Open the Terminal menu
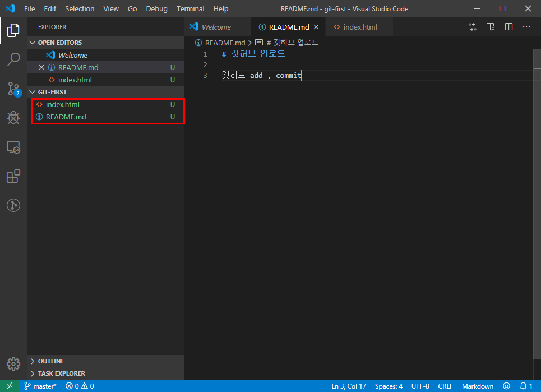Image resolution: width=541 pixels, height=392 pixels. click(190, 8)
